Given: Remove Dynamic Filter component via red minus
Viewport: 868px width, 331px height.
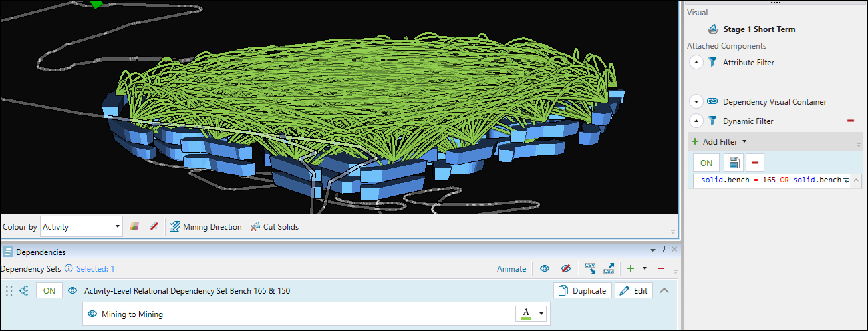Looking at the screenshot, I should [850, 121].
